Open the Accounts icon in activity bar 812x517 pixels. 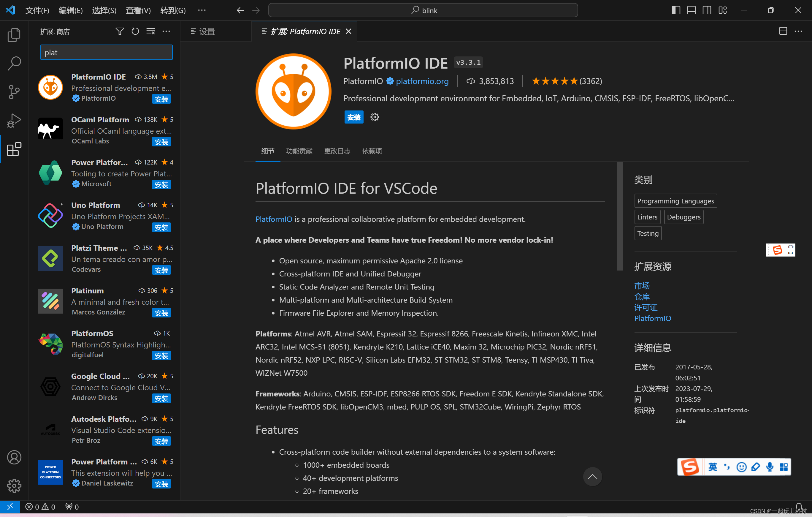14,457
